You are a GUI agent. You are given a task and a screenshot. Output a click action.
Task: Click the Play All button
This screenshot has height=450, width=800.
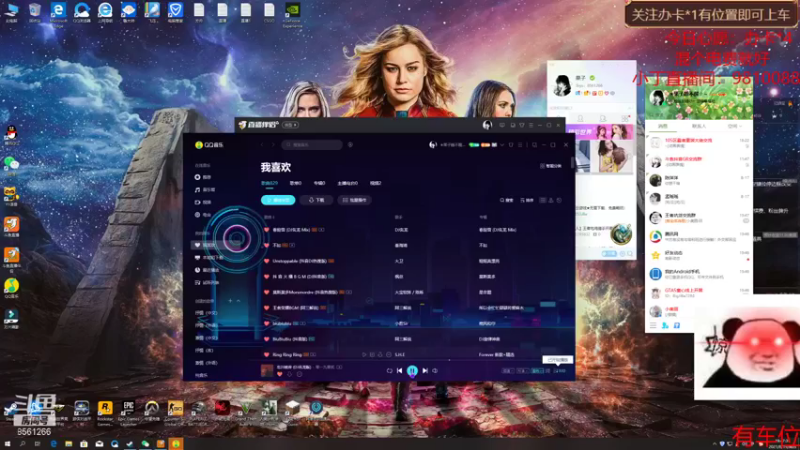click(x=278, y=200)
